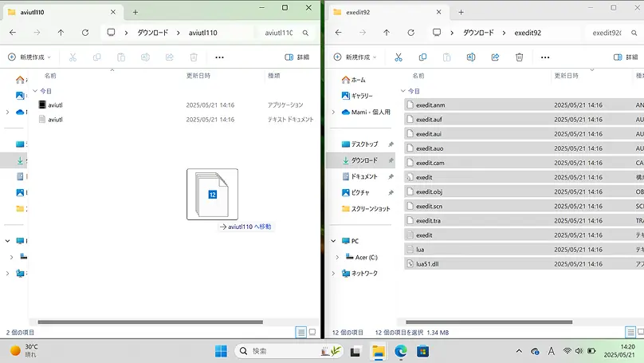The image size is (644, 363).
Task: Click the search magnifier in aviutl110 window
Action: [x=305, y=33]
